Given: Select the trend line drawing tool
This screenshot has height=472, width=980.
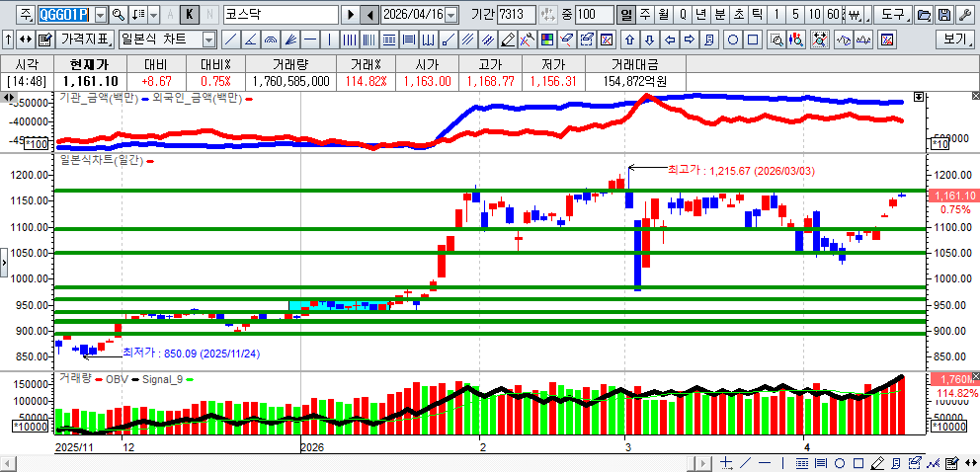Looking at the screenshot, I should [x=230, y=39].
